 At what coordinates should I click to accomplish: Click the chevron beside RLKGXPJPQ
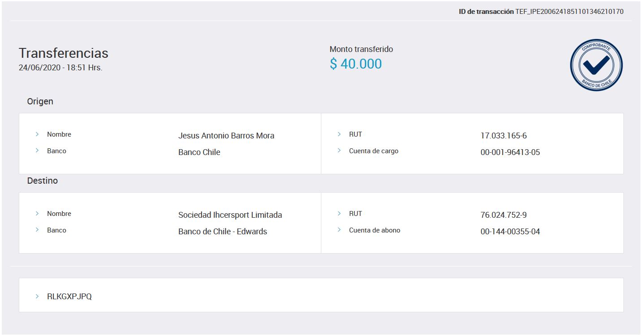click(37, 296)
